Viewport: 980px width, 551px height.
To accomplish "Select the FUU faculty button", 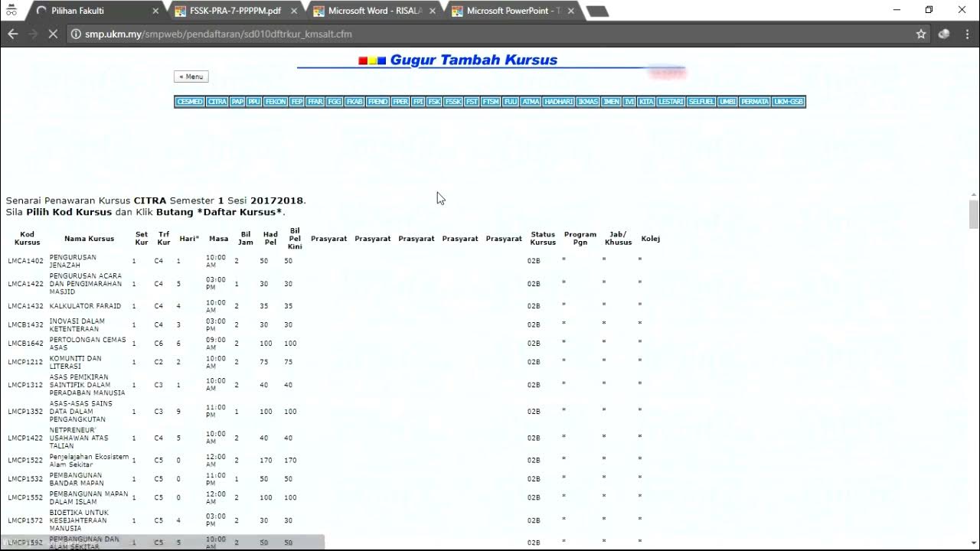I will click(x=511, y=102).
